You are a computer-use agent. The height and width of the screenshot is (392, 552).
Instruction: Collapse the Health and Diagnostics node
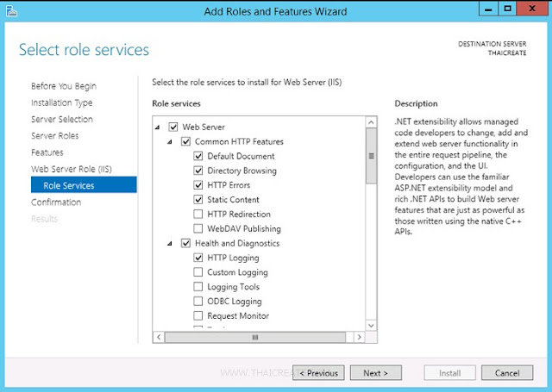pyautogui.click(x=170, y=243)
